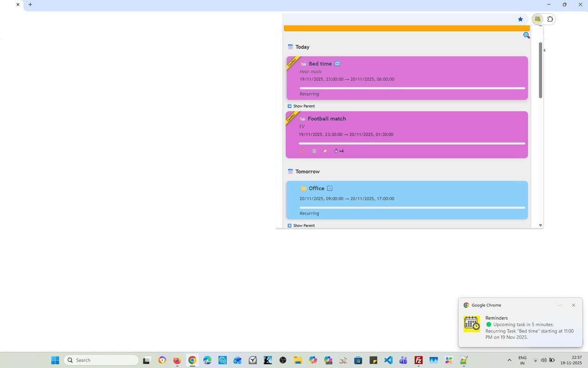Bookmark this page with the star icon
This screenshot has height=368, width=588.
pos(520,19)
